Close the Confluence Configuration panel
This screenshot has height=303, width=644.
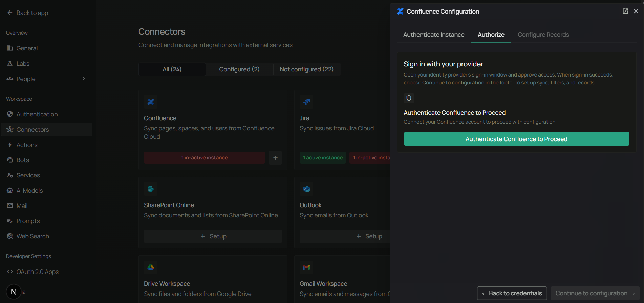click(x=636, y=11)
